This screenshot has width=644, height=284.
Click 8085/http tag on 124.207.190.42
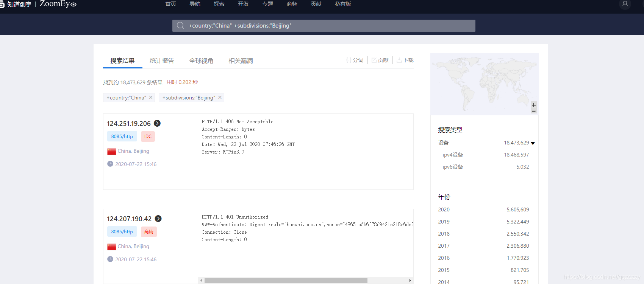[122, 232]
